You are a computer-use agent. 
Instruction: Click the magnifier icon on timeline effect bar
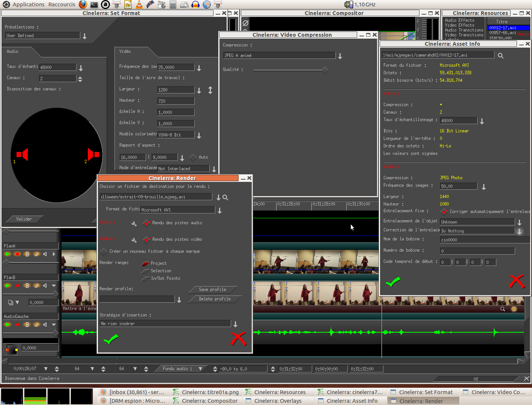click(x=503, y=309)
